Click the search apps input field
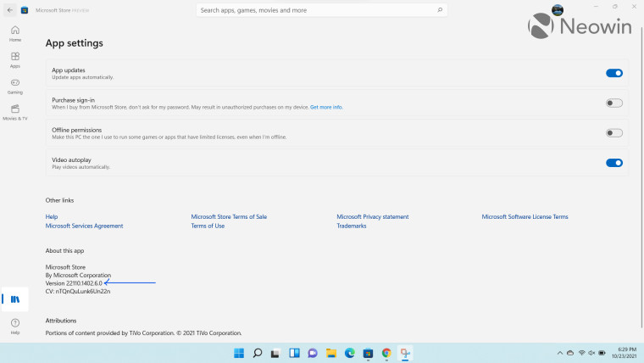The width and height of the screenshot is (644, 363). [322, 10]
